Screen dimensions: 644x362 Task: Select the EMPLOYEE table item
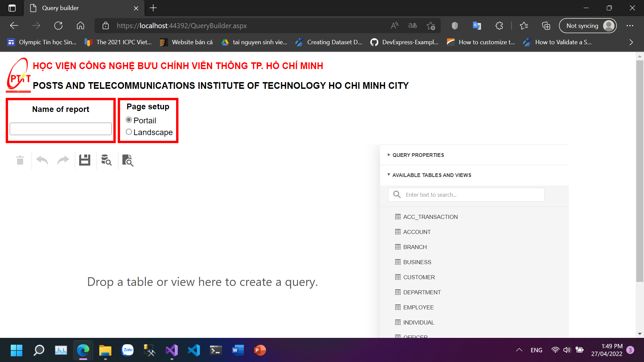click(418, 307)
